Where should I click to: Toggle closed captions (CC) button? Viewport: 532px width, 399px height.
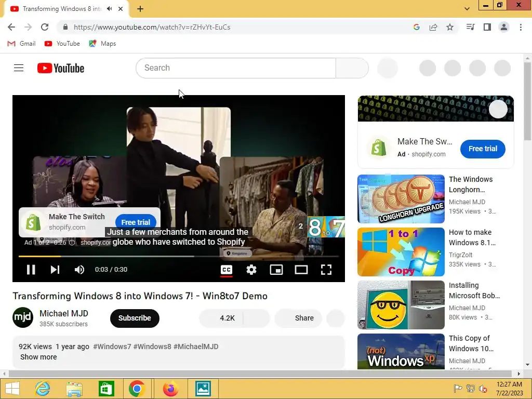coord(227,270)
